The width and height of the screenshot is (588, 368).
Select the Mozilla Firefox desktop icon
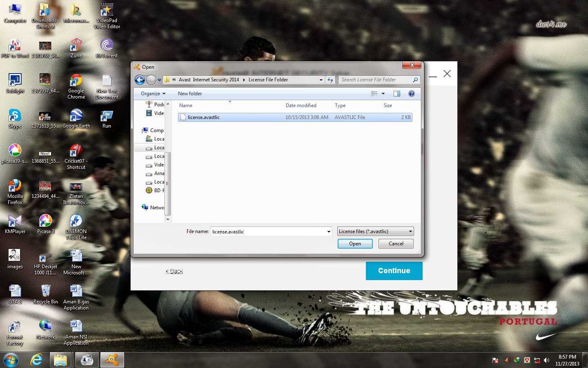pos(15,192)
